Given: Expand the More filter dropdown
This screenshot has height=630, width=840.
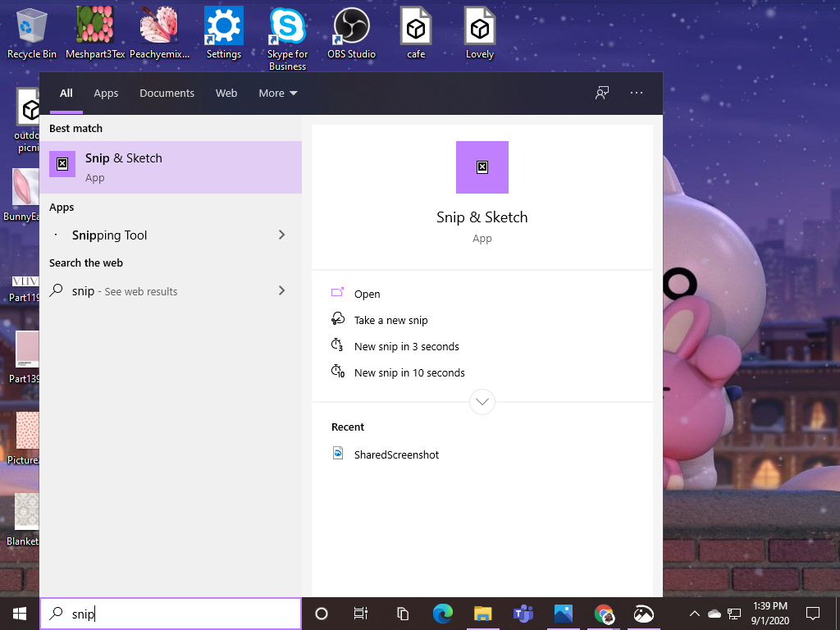Looking at the screenshot, I should pos(278,94).
